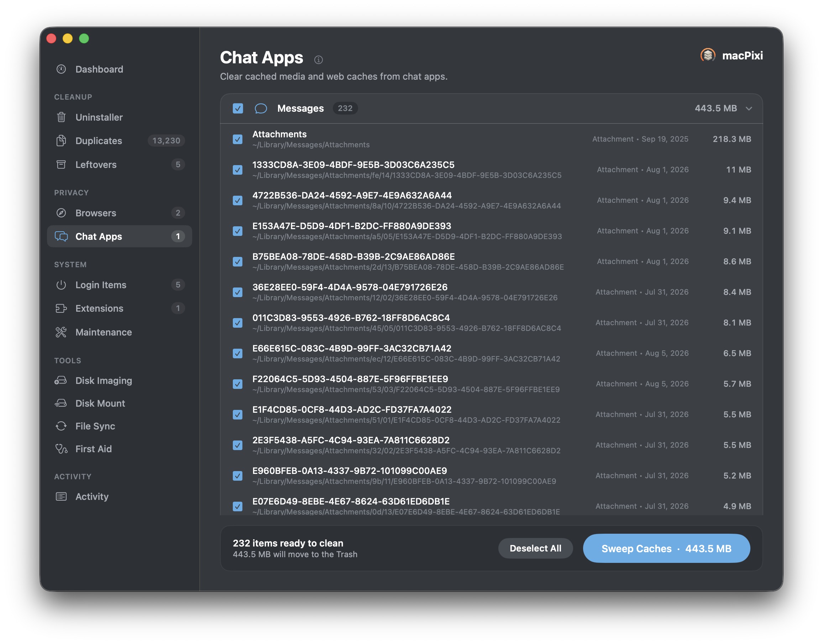Open Duplicates section in sidebar
Screen dimensions: 823x644
120,141
